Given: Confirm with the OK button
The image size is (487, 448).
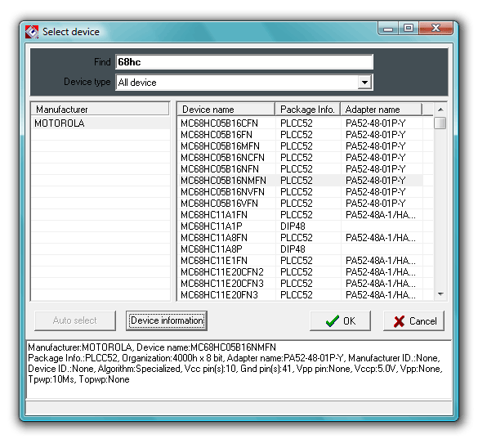Looking at the screenshot, I should [340, 321].
